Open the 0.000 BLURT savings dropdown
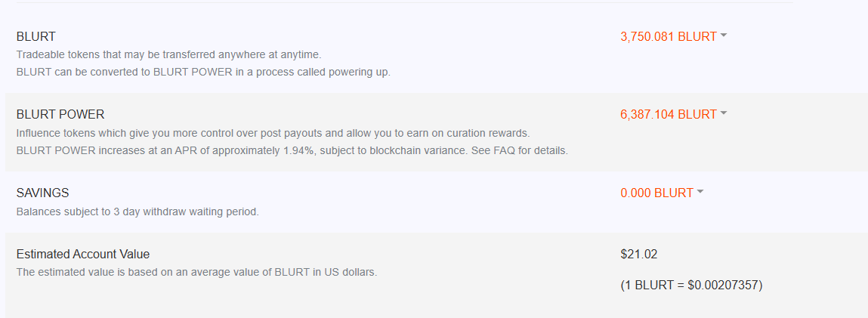Image resolution: width=868 pixels, height=318 pixels. (x=656, y=193)
